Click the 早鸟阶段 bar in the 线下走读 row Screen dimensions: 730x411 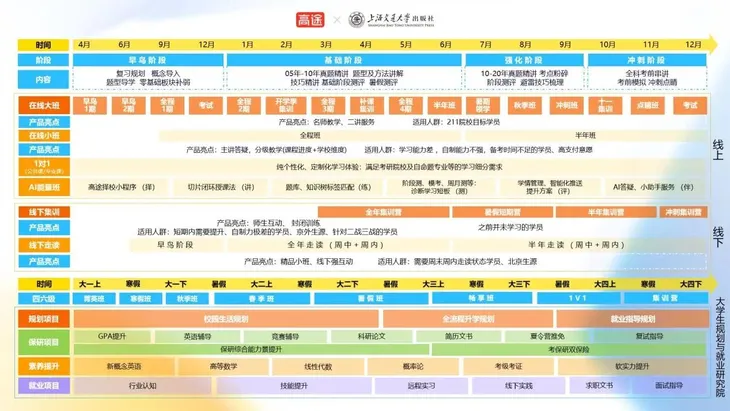[176, 245]
